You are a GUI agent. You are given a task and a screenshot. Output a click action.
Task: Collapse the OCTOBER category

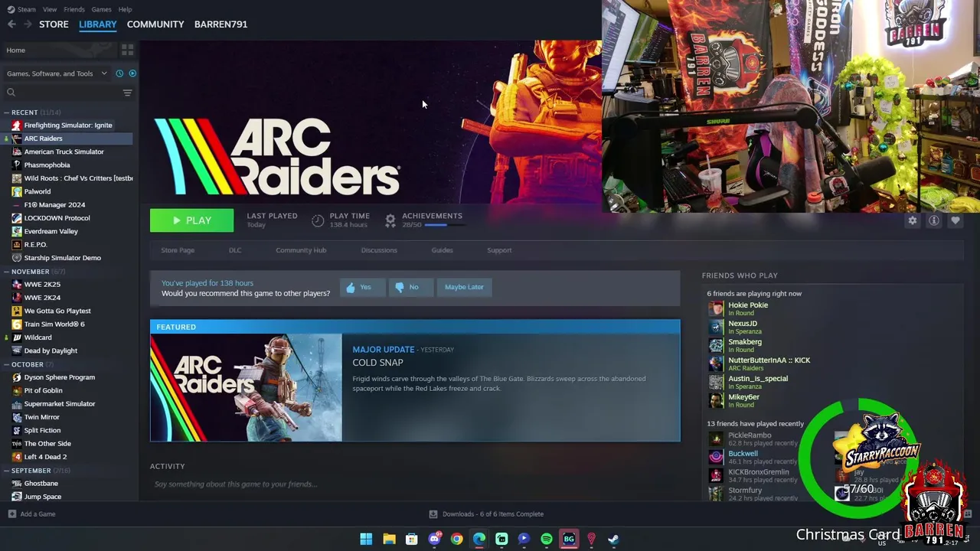[x=6, y=364]
